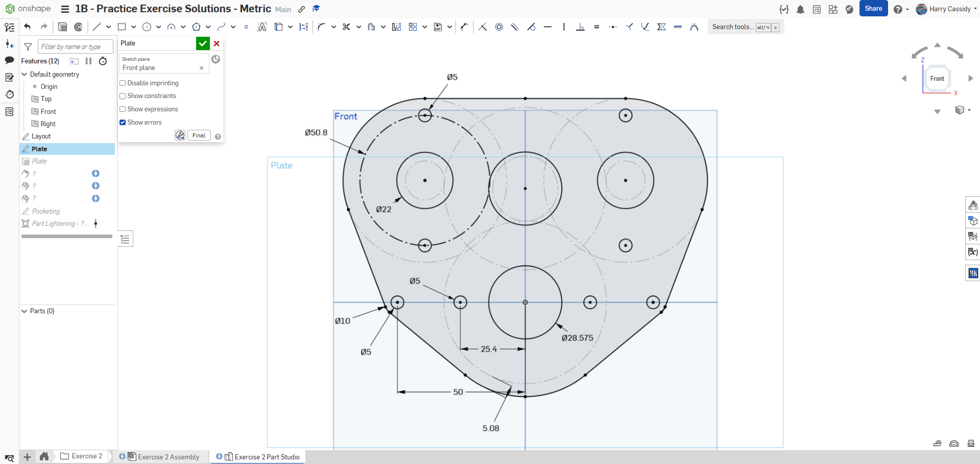Viewport: 980px width, 464px height.
Task: Click the blue Share button
Action: coord(873,9)
